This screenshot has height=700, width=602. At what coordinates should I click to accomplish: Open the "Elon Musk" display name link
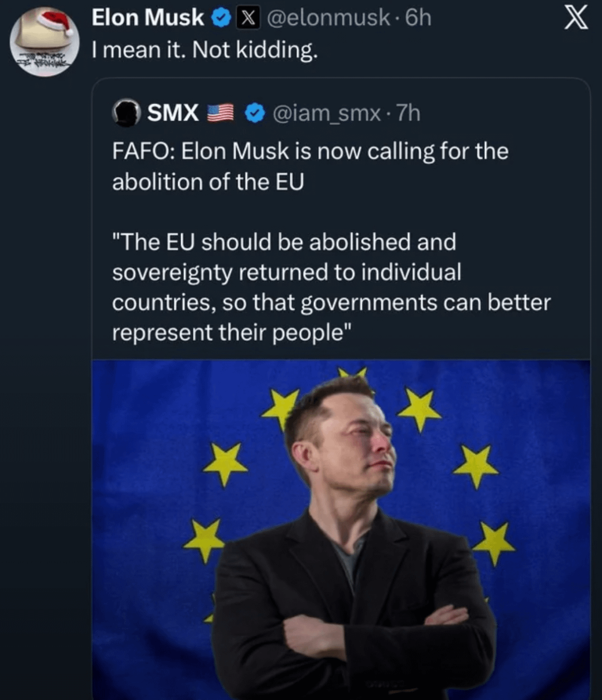point(148,18)
